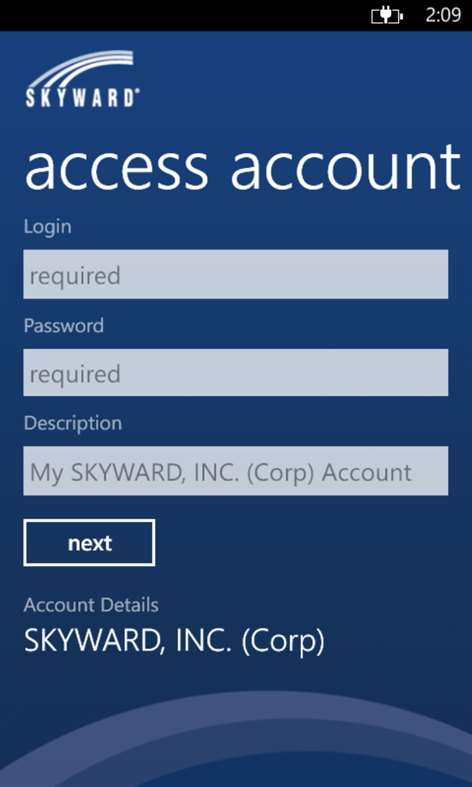Click the SKYWARD wordmark under the arcs
Image resolution: width=472 pixels, height=787 pixels.
[80, 98]
